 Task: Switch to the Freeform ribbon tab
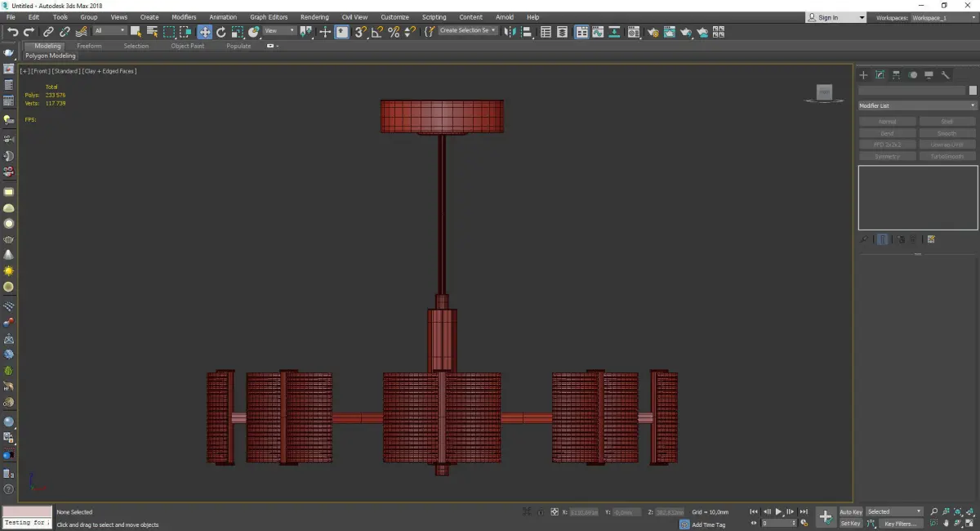coord(89,46)
